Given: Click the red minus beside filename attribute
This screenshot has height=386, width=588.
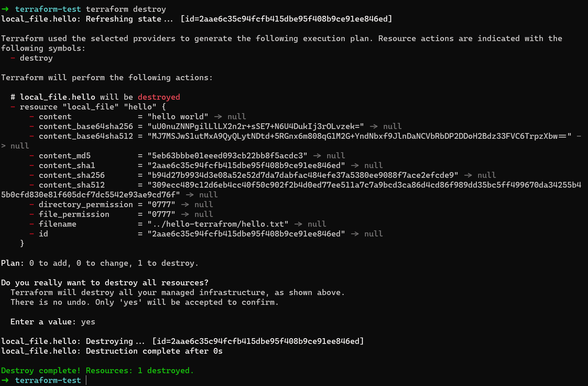Looking at the screenshot, I should [x=32, y=224].
